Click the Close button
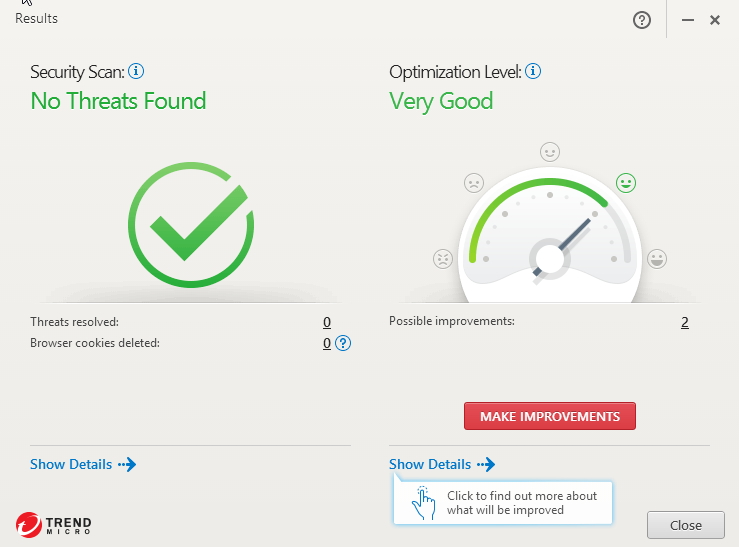The height and width of the screenshot is (547, 739). [x=685, y=525]
